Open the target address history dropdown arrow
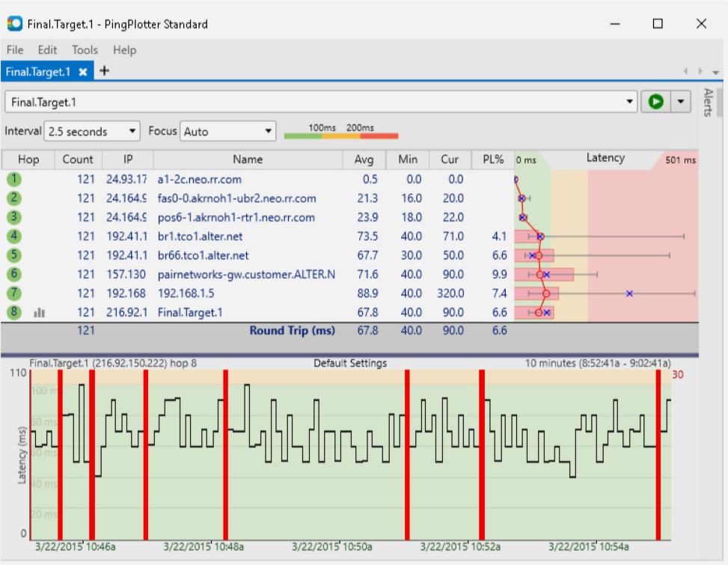 629,101
